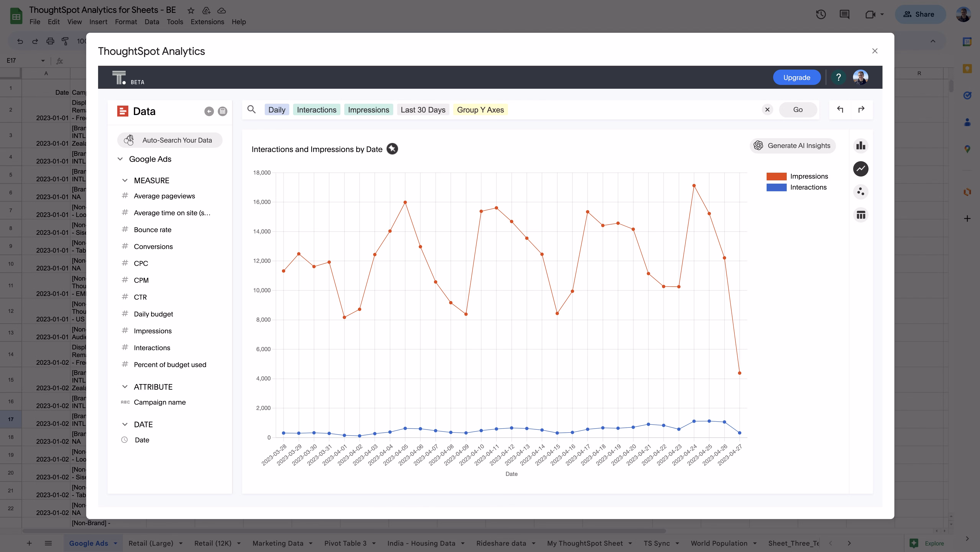The height and width of the screenshot is (552, 980).
Task: Open Google Maps side panel icon
Action: pos(967,149)
